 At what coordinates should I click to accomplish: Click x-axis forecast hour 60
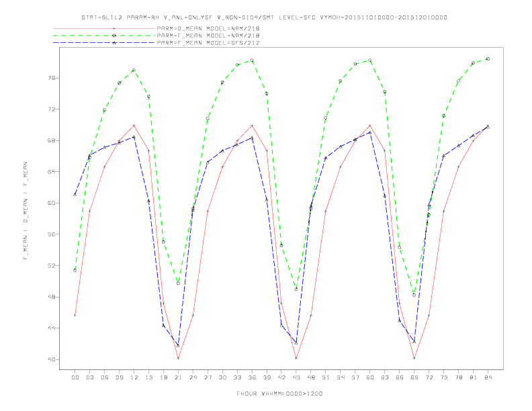point(370,377)
